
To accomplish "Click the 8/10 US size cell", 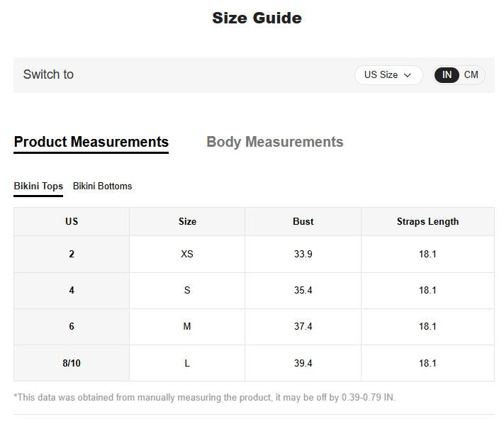I will [x=72, y=363].
